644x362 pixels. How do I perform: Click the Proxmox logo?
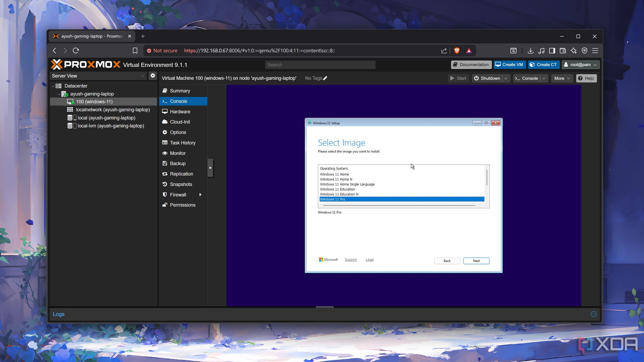click(86, 65)
